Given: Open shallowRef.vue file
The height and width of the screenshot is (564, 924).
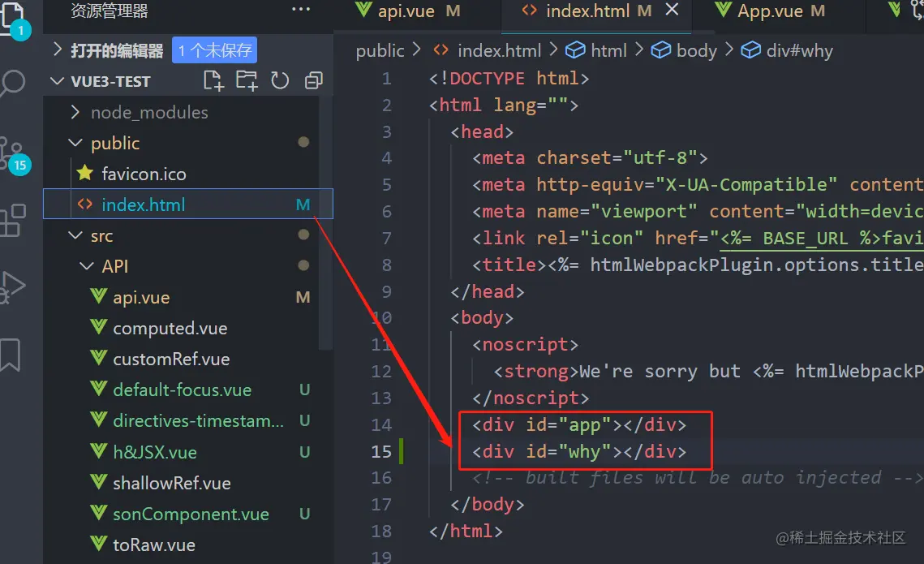Looking at the screenshot, I should click(171, 484).
